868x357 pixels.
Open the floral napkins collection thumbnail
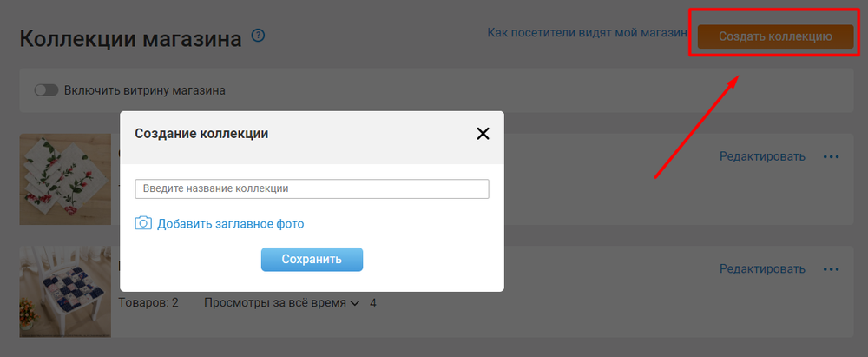65,179
